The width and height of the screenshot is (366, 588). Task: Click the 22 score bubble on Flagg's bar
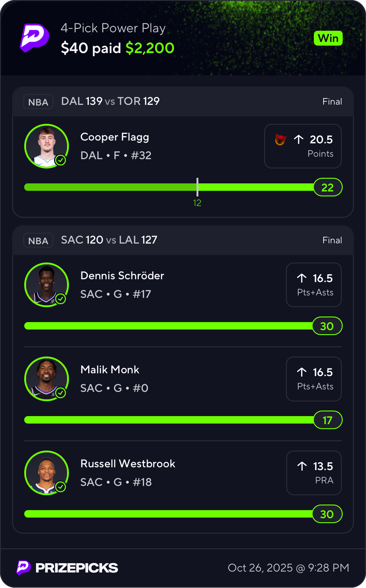[x=328, y=187]
